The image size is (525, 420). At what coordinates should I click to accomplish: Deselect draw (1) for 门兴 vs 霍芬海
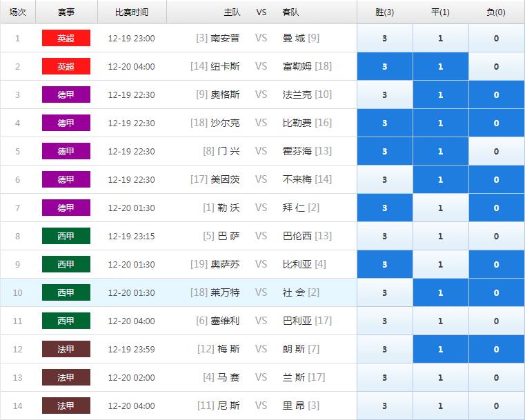point(441,151)
